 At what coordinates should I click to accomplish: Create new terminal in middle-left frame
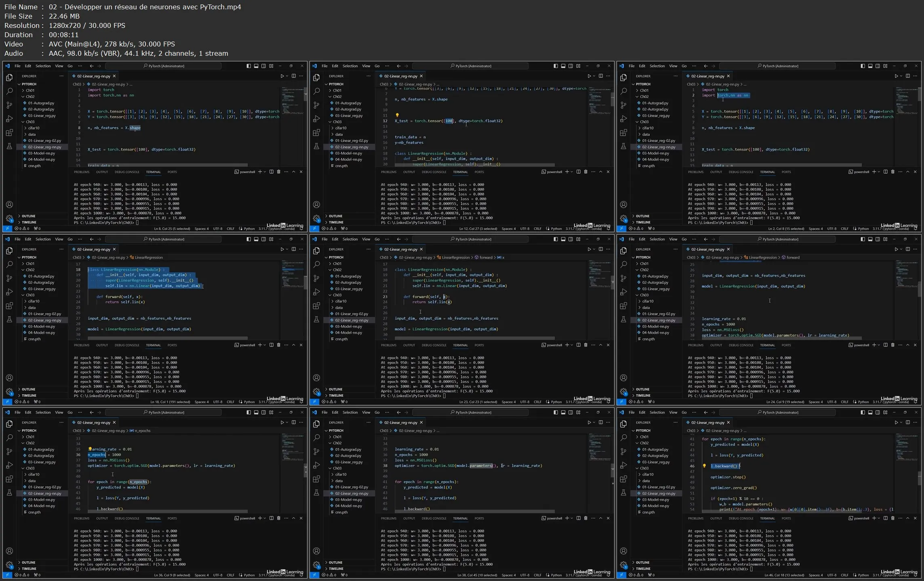coord(260,345)
